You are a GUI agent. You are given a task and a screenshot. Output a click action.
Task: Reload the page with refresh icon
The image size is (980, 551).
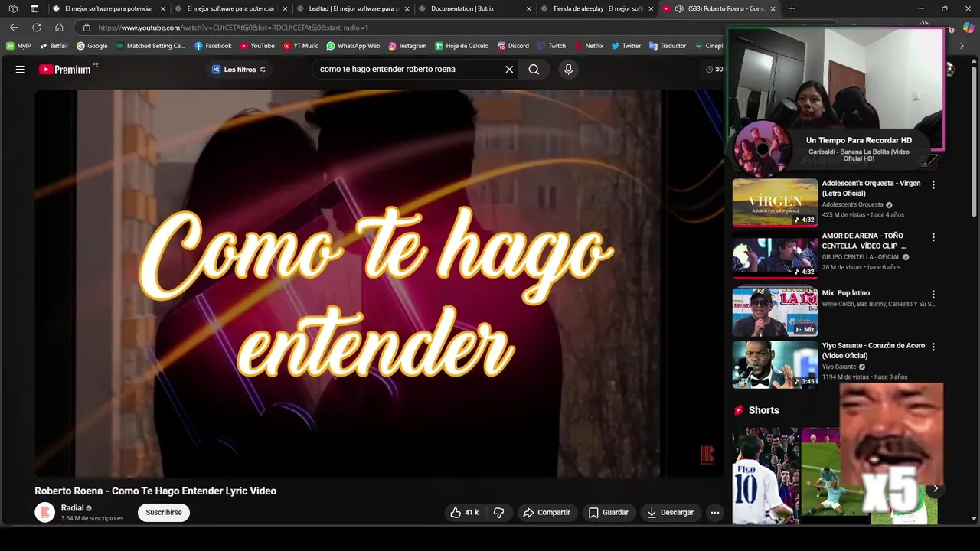click(36, 28)
